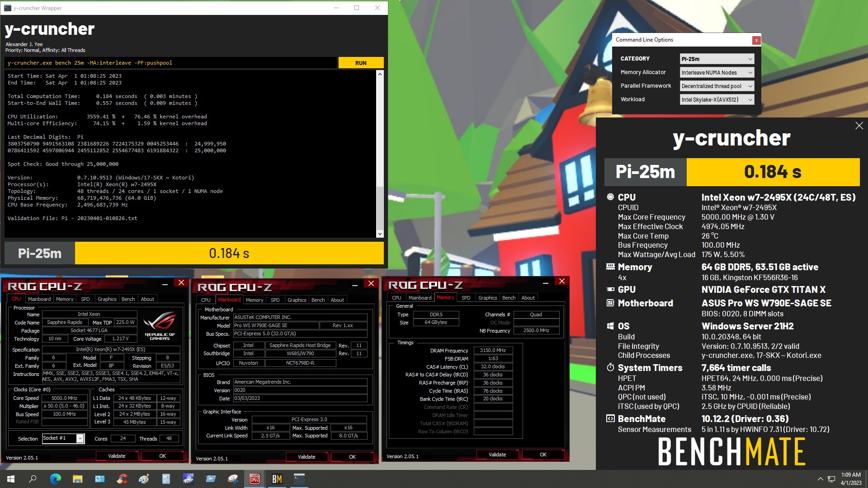Open the Category dropdown showing Pi-25m

[717, 59]
